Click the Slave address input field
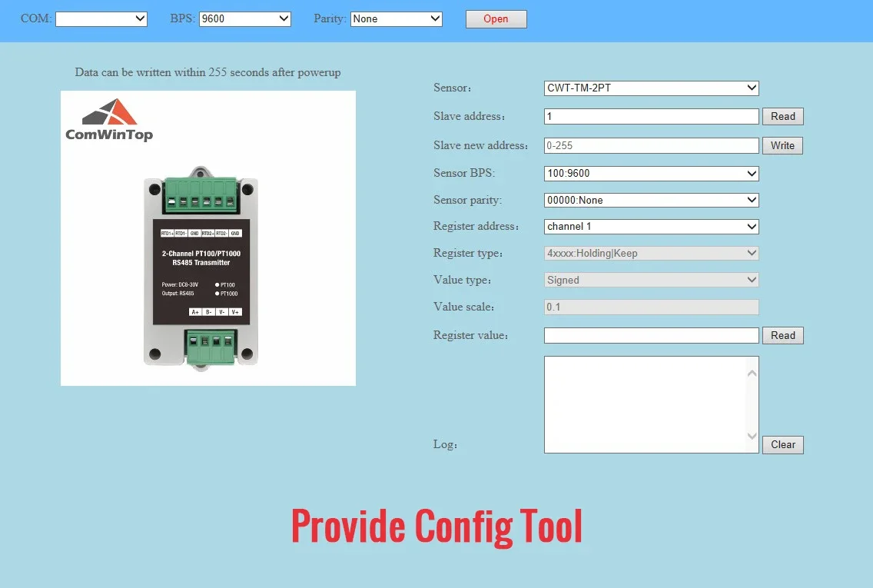This screenshot has width=873, height=588. pyautogui.click(x=652, y=116)
